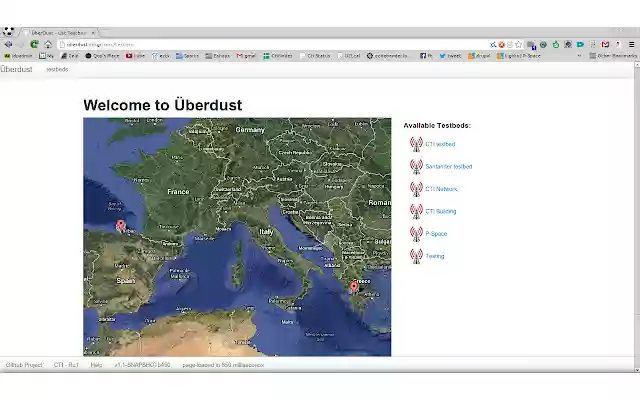Screen dimensions: 640x400
Task: Click the browser home button
Action: [47, 44]
